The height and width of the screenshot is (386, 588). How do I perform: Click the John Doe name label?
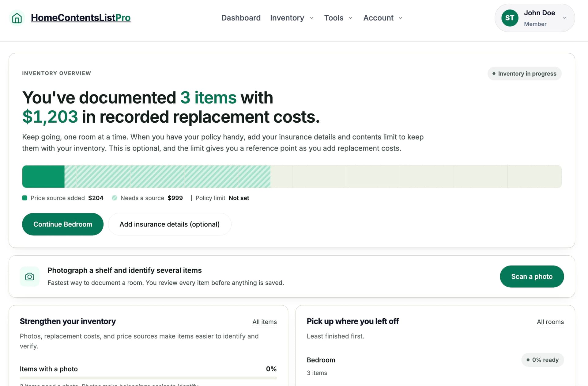(x=540, y=13)
